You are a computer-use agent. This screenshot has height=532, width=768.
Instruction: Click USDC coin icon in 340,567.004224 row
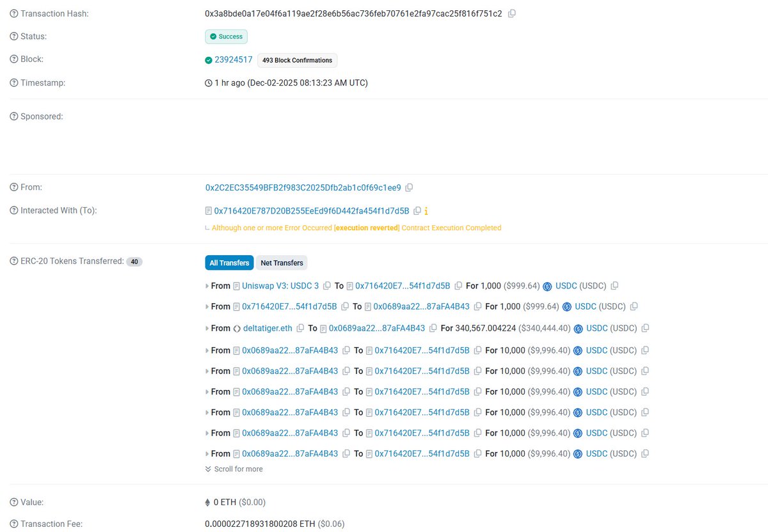[x=578, y=329]
